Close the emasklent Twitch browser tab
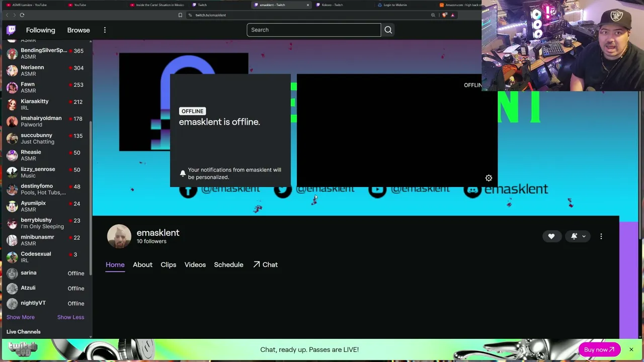Image resolution: width=644 pixels, height=362 pixels. (307, 5)
